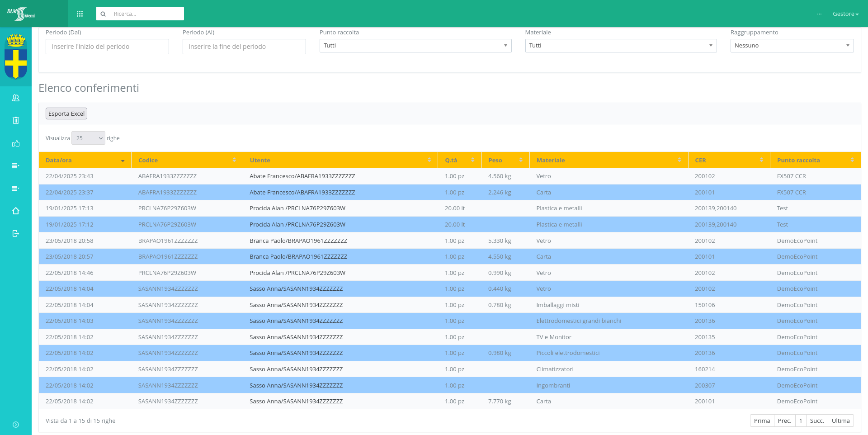
Task: Open the home icon in the sidebar
Action: tap(16, 211)
